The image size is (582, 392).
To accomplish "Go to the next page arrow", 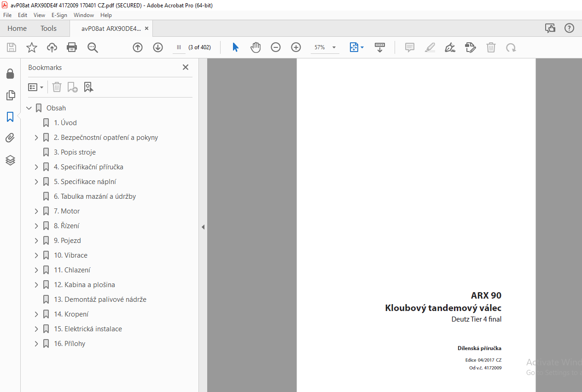I will coord(158,47).
